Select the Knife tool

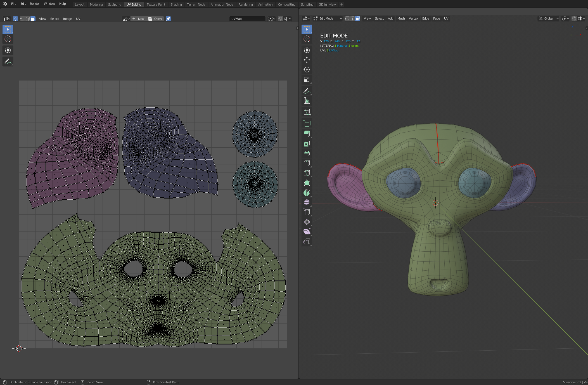tap(307, 173)
